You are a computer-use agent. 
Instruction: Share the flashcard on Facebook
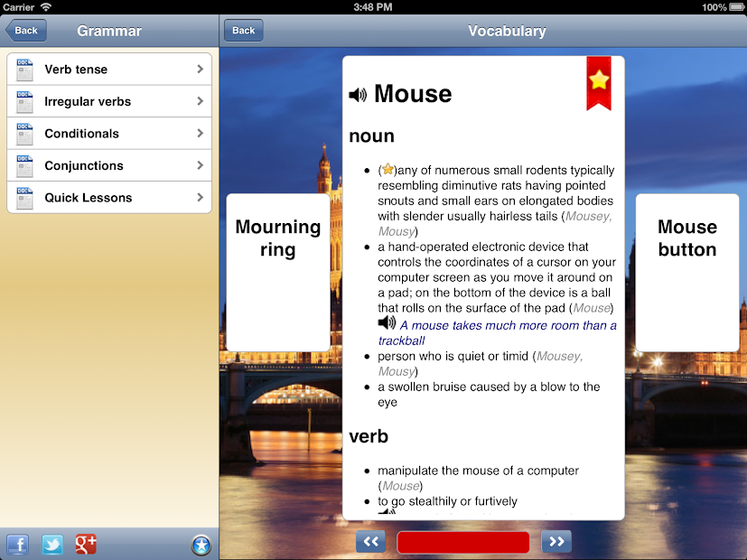tap(16, 545)
